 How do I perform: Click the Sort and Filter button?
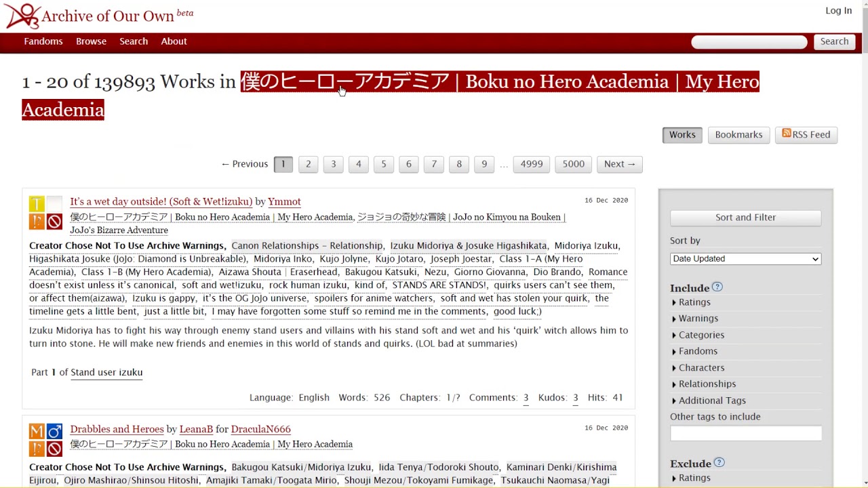click(746, 218)
